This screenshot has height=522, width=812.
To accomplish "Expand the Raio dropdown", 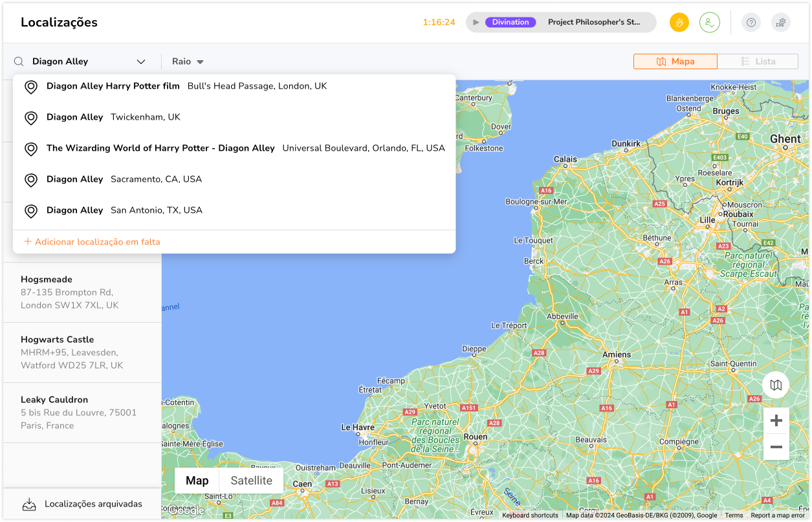I will (188, 61).
